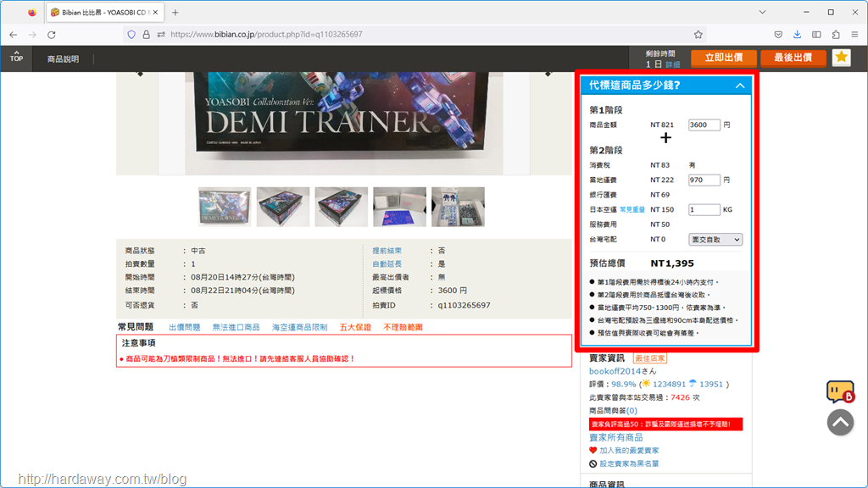List all tabs with chevron icon
868x488 pixels.
point(762,12)
